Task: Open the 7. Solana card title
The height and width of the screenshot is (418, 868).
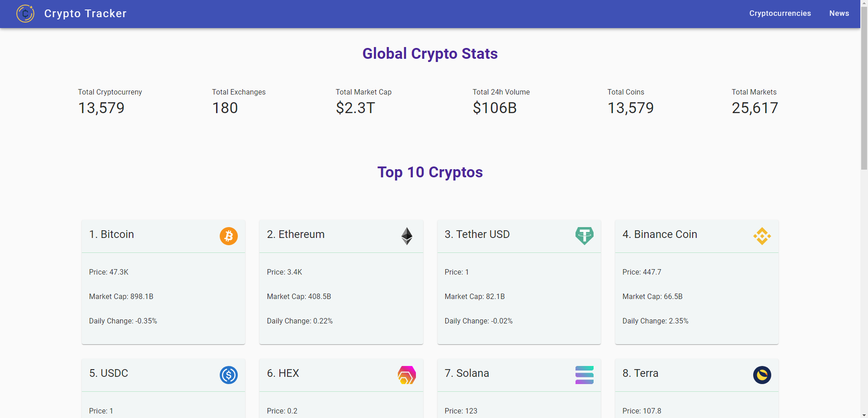Action: [x=467, y=373]
